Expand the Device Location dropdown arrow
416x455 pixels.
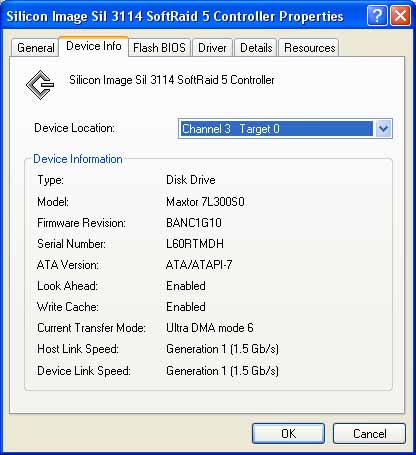point(383,129)
